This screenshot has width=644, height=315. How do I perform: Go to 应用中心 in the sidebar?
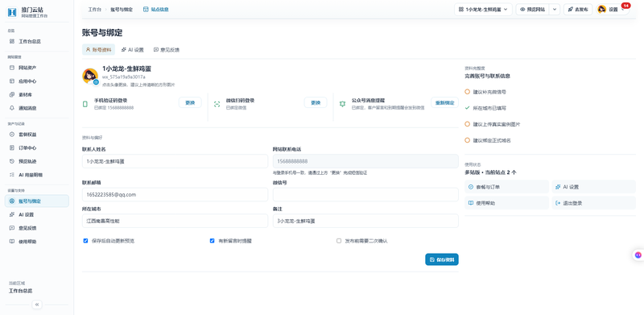tap(37, 81)
